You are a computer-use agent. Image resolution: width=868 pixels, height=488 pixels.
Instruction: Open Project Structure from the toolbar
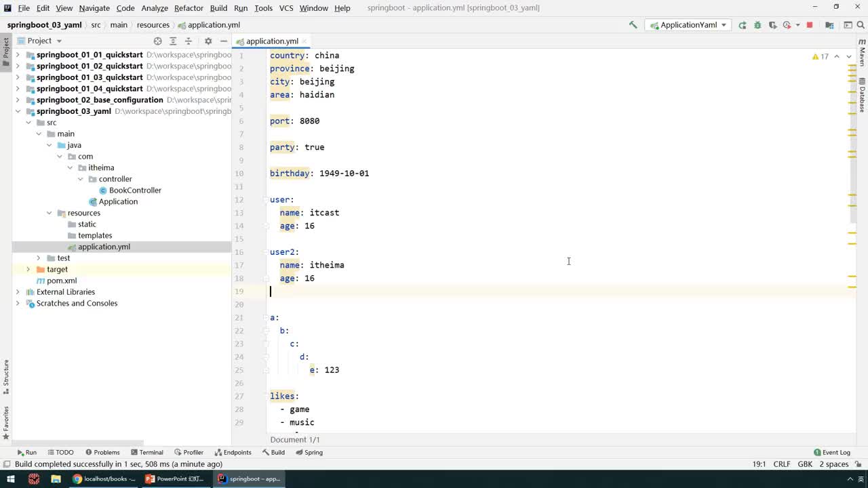tap(829, 25)
